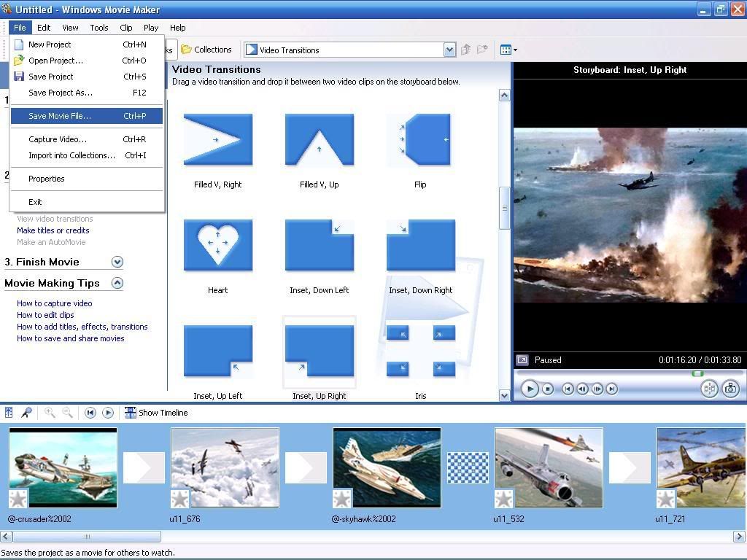Image resolution: width=747 pixels, height=560 pixels.
Task: Step to next frame in monitor
Action: 597,389
